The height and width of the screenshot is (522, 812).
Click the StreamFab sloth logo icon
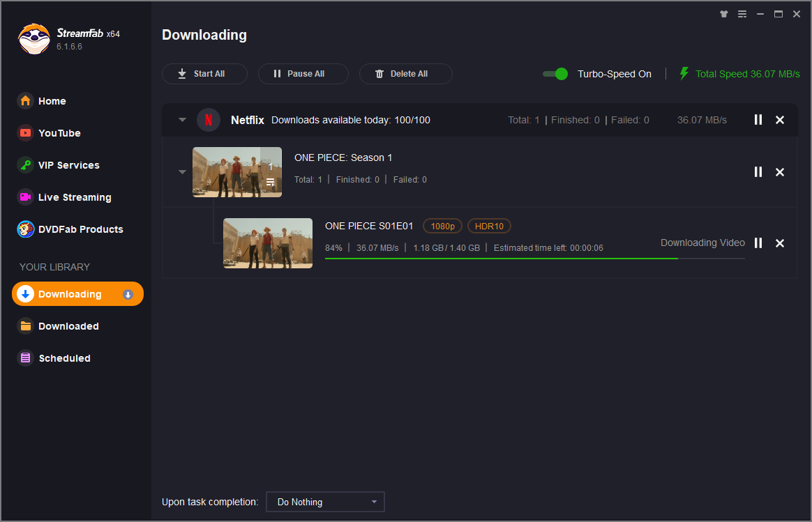[33, 39]
